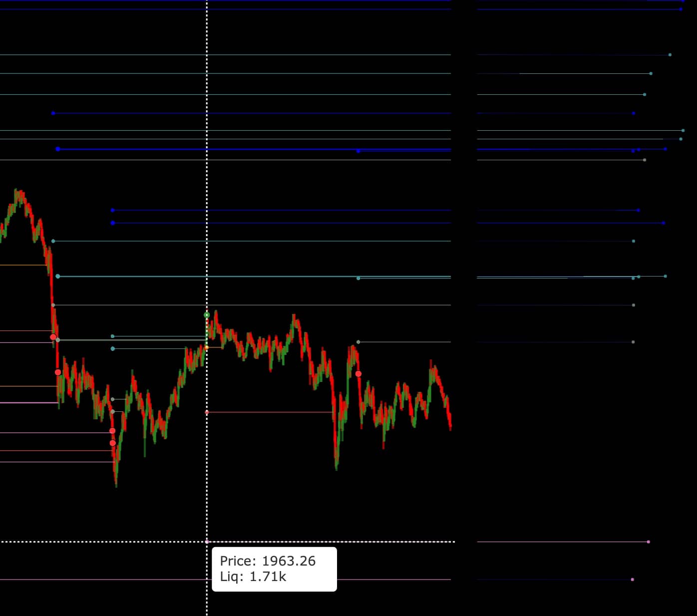Click the largest blue dot on thick blue line

click(x=58, y=149)
